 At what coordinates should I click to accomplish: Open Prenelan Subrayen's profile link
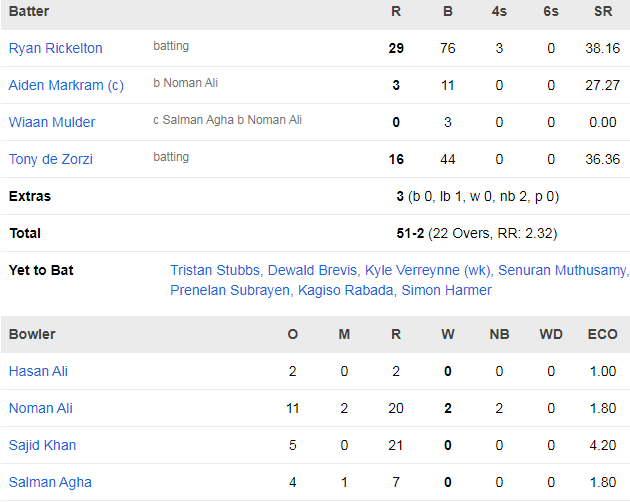pyautogui.click(x=229, y=290)
